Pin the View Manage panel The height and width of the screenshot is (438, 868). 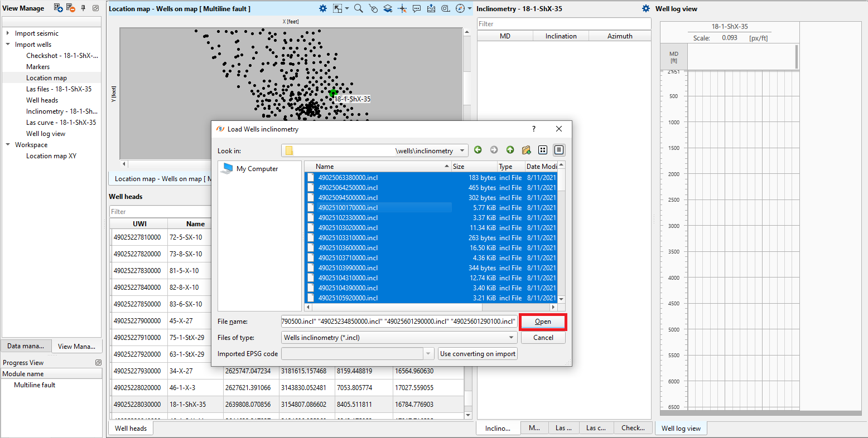pos(82,7)
